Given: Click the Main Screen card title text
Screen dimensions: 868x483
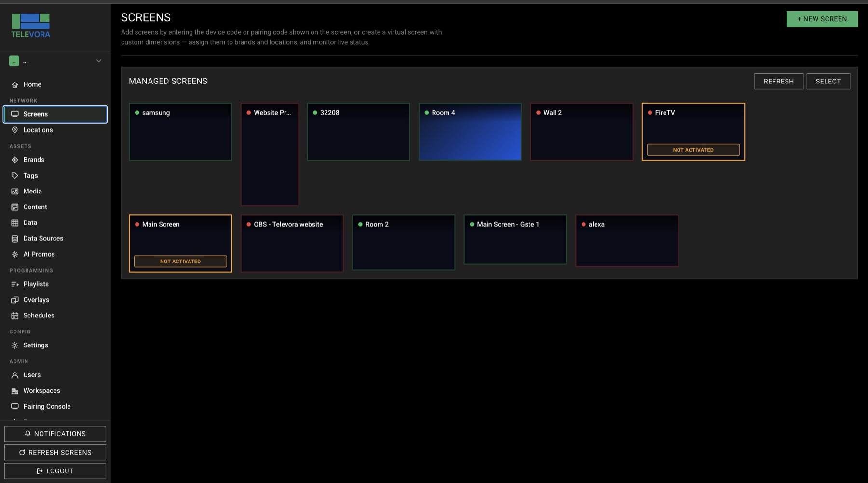Looking at the screenshot, I should 161,224.
